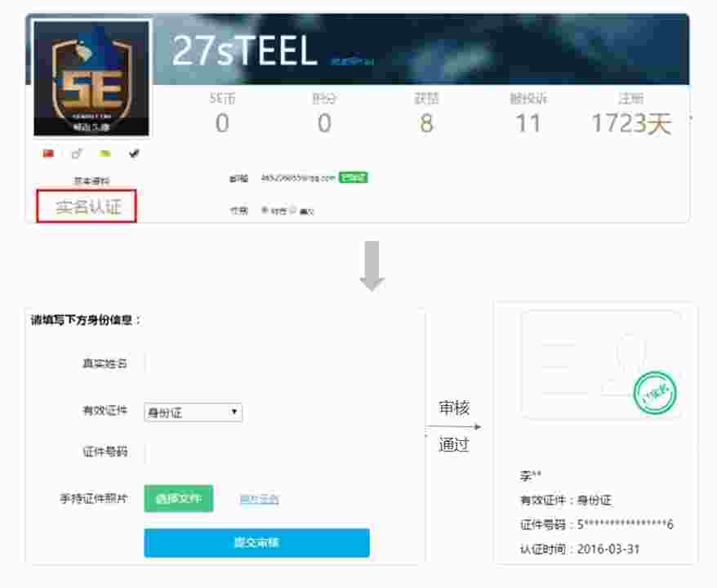Click the dropdown arrow of 有效证件
This screenshot has height=588, width=717.
click(234, 412)
